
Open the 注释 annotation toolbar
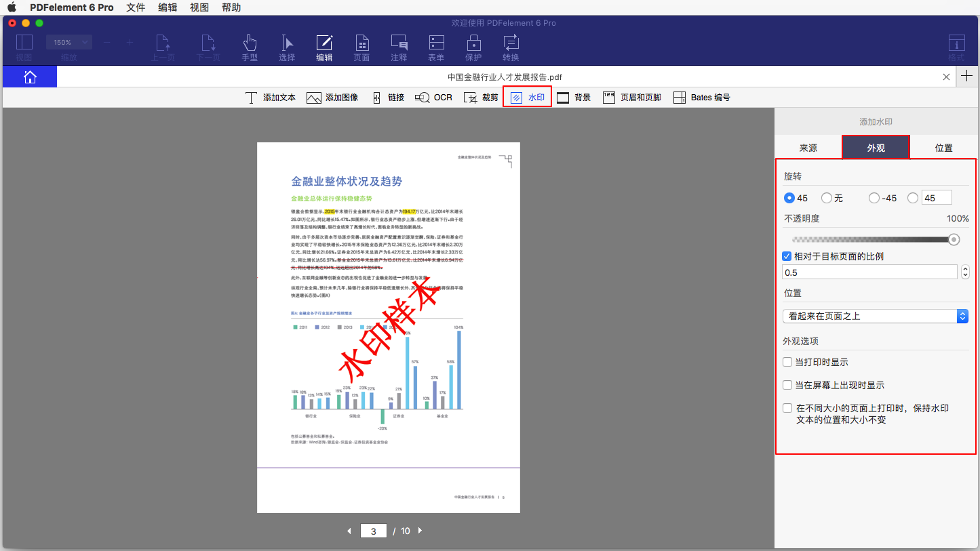click(x=399, y=47)
